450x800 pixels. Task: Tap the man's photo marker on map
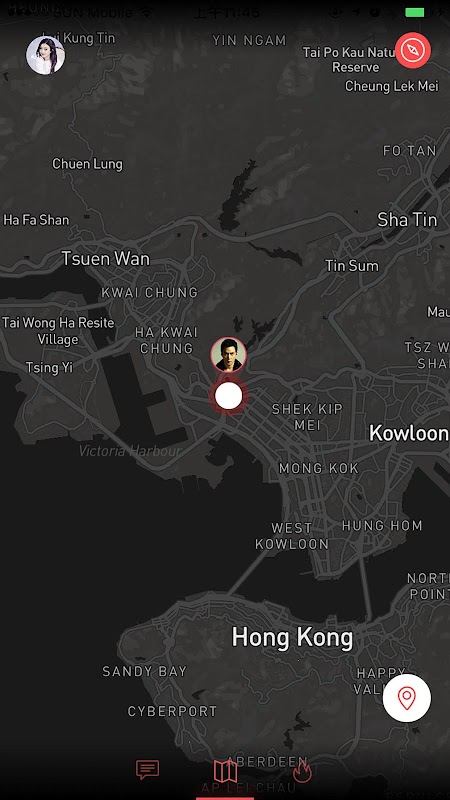tap(229, 355)
